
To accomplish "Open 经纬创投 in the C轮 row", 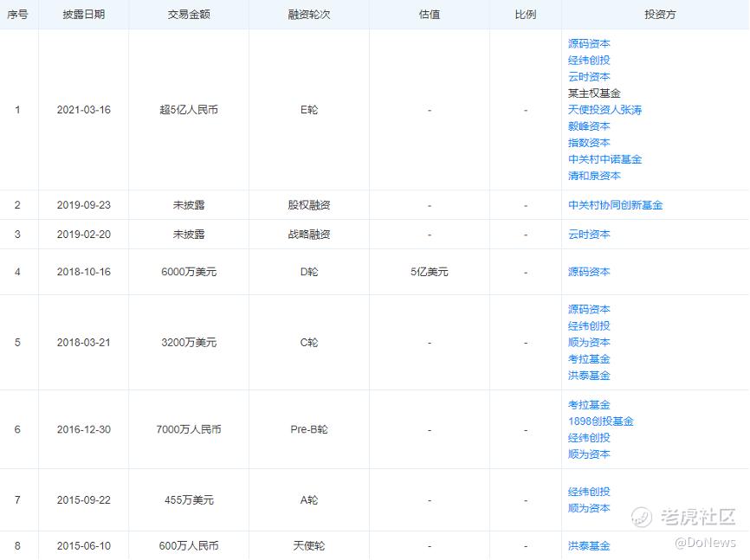I will click(x=589, y=326).
